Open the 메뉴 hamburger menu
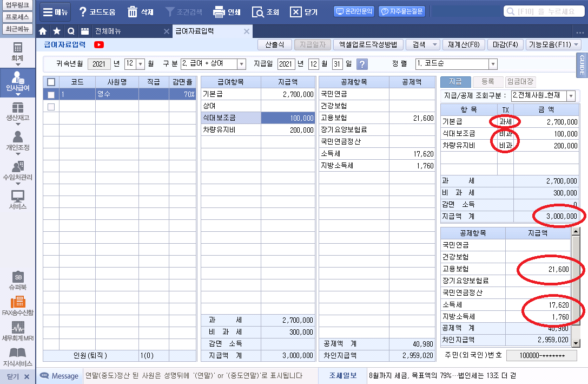This screenshot has height=384, width=588. click(x=55, y=12)
